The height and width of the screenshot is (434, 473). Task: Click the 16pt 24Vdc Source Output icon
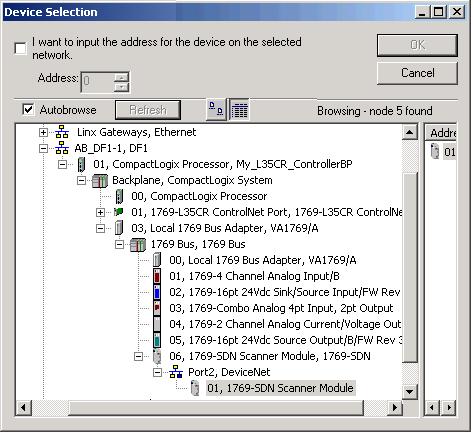pyautogui.click(x=157, y=340)
